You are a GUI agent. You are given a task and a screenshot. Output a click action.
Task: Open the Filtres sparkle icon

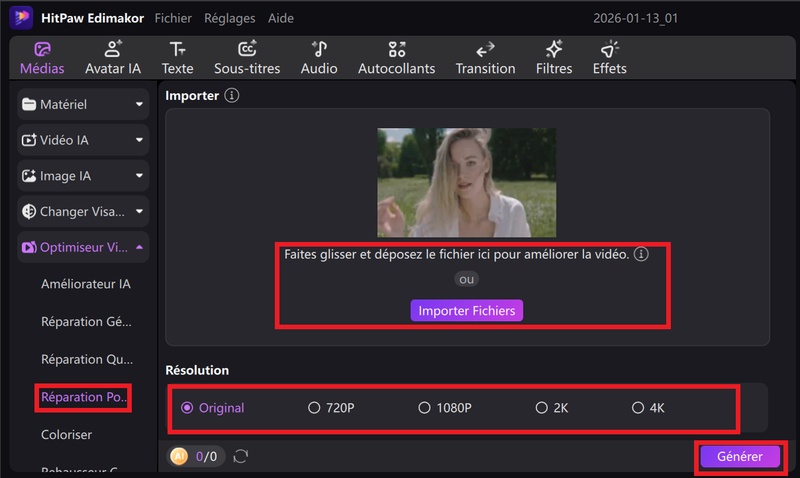tap(554, 49)
